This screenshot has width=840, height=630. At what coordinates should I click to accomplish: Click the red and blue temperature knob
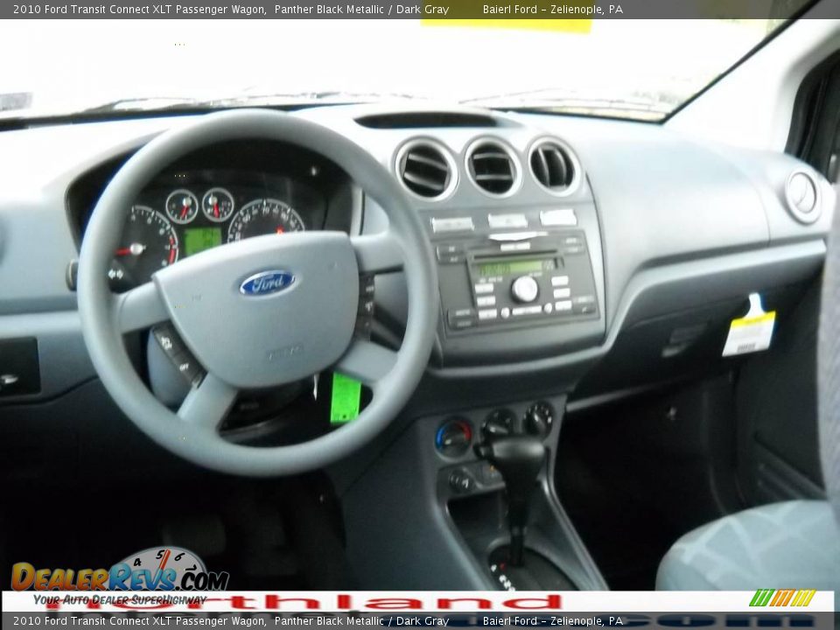click(453, 437)
